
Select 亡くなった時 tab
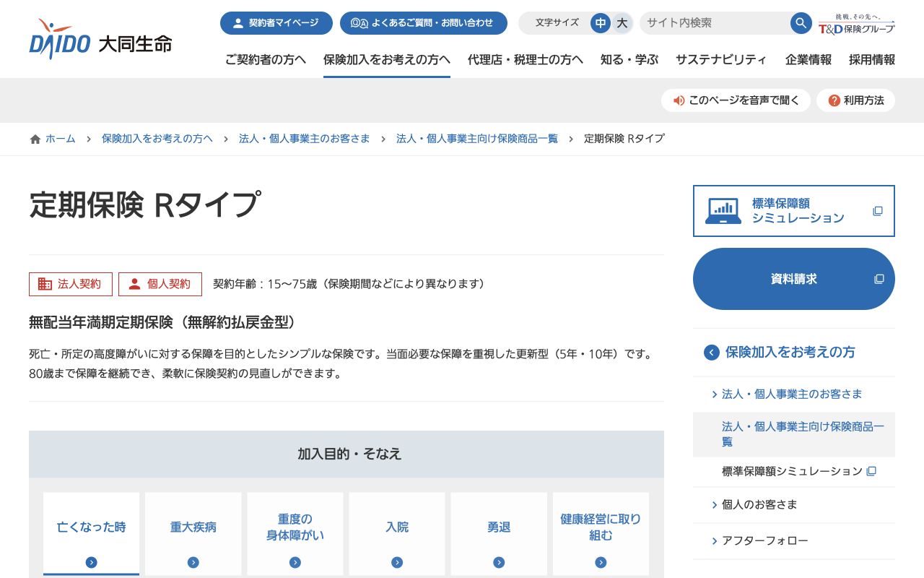coord(91,534)
